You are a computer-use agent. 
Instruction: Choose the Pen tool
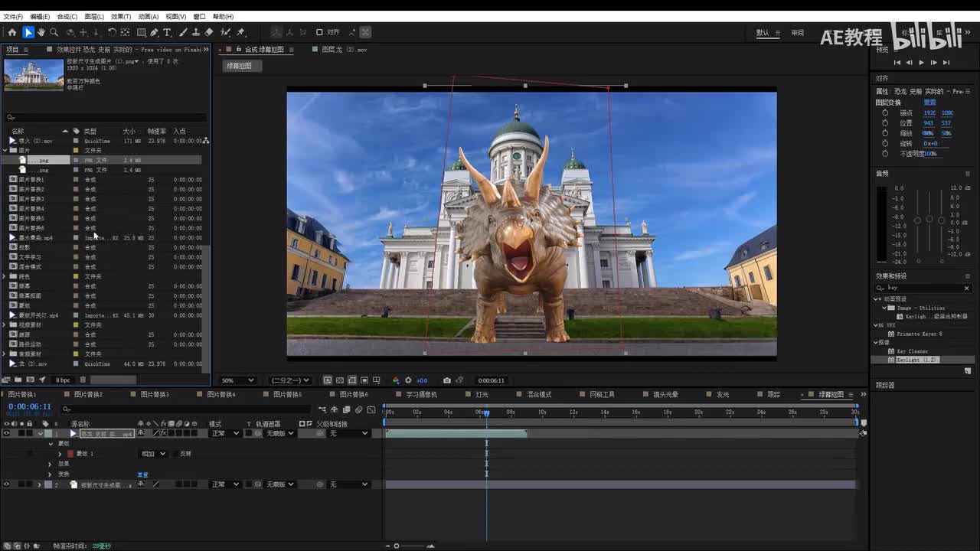click(154, 32)
